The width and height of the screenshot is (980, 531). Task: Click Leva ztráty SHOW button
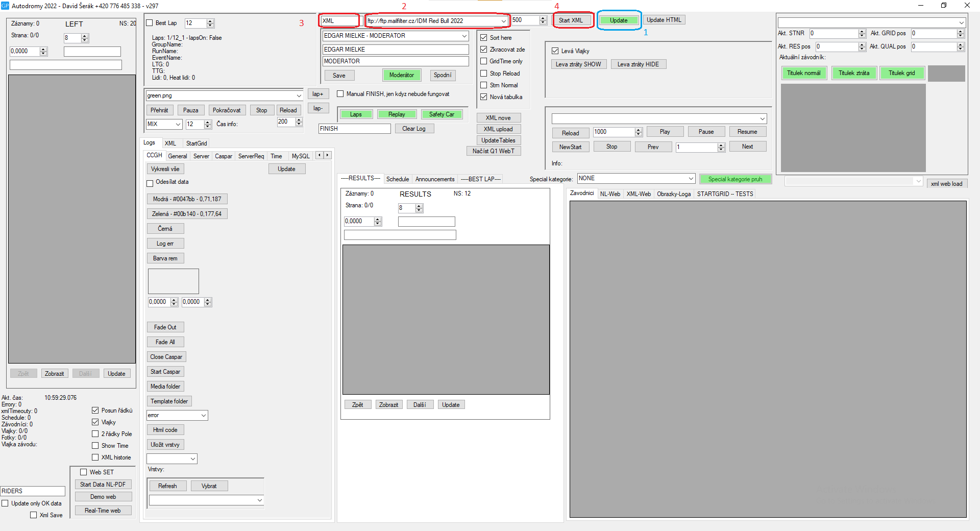[578, 64]
